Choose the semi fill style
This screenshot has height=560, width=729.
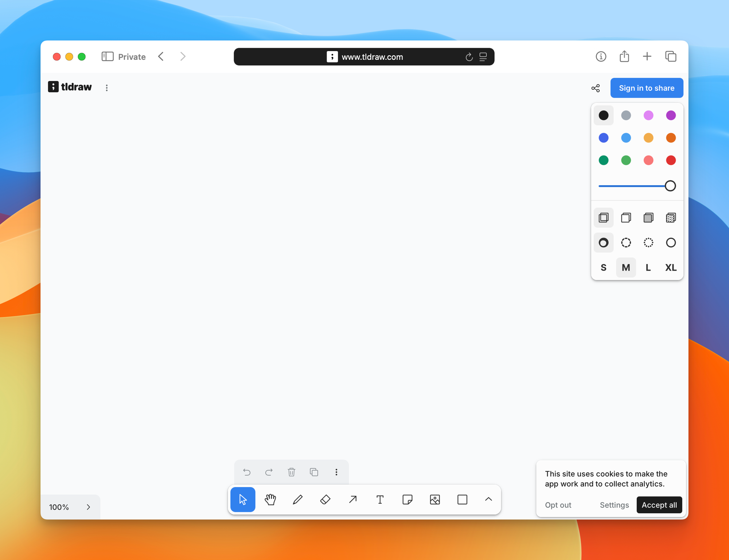pyautogui.click(x=626, y=218)
